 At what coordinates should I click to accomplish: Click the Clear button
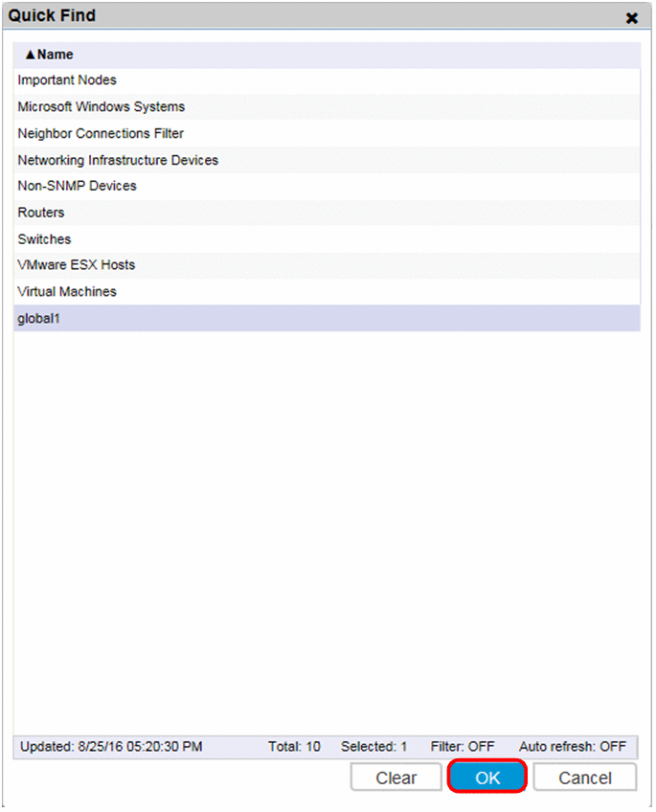pyautogui.click(x=396, y=778)
